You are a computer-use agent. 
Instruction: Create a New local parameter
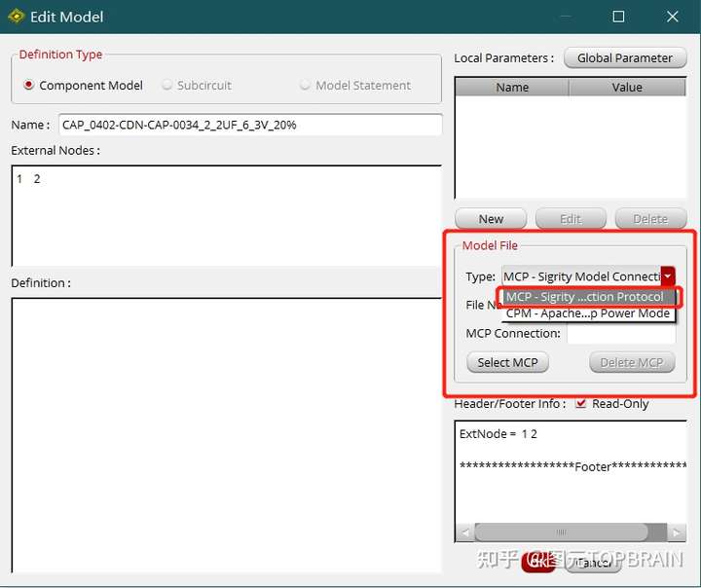click(x=491, y=219)
